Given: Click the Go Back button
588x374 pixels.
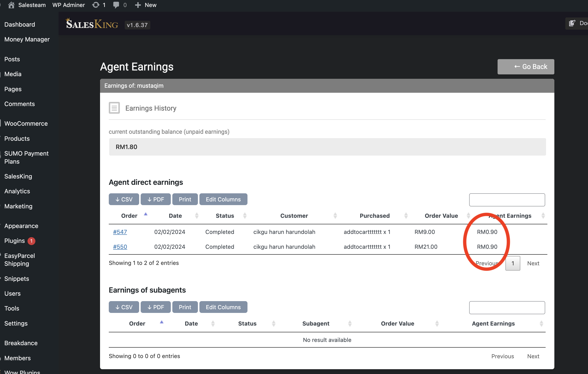Looking at the screenshot, I should [526, 67].
